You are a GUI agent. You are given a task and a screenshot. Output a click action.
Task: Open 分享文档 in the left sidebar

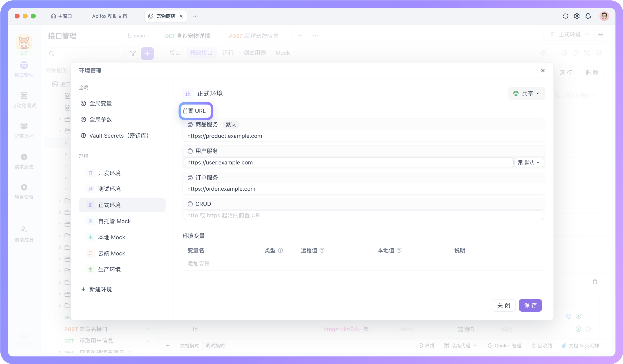coord(24,131)
